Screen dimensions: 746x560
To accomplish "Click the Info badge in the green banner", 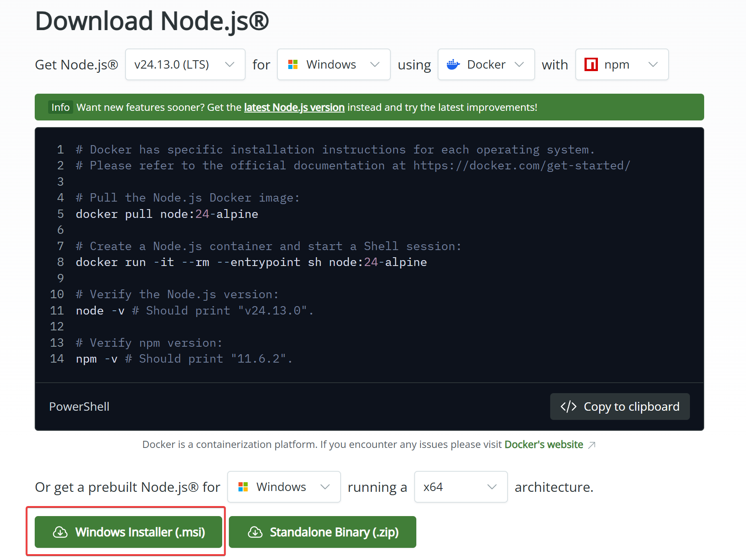I will coord(60,107).
